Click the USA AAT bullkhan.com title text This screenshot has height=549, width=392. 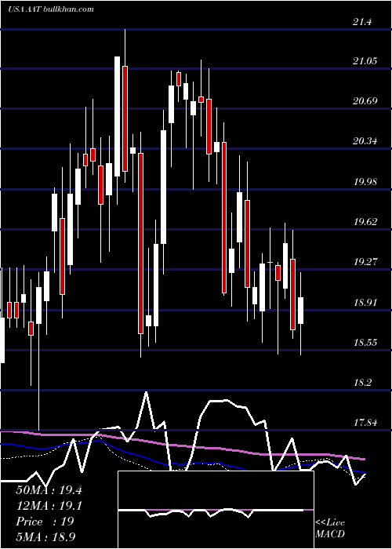point(51,9)
